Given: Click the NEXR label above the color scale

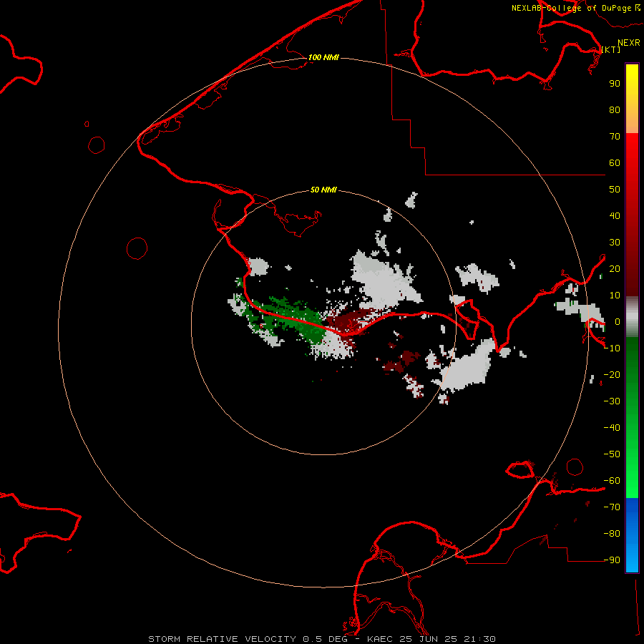Looking at the screenshot, I should tap(629, 43).
